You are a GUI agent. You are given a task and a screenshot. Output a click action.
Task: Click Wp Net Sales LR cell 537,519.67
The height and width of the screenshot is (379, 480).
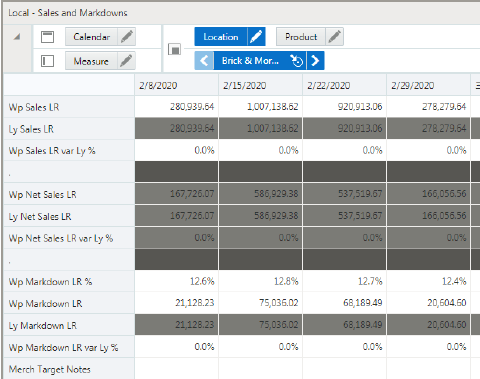pyautogui.click(x=345, y=194)
